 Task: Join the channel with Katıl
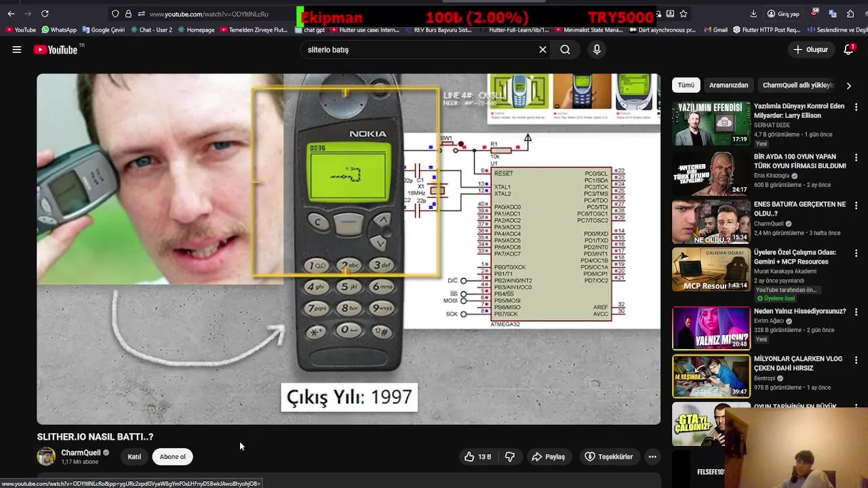[x=134, y=457]
